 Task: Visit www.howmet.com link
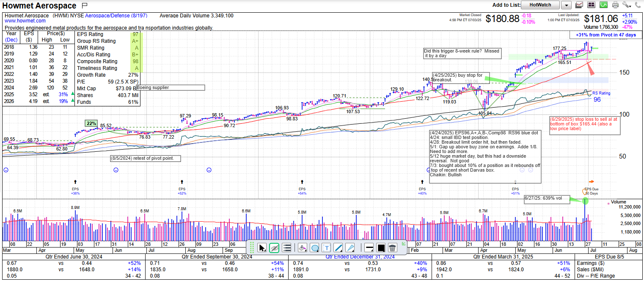(25, 21)
